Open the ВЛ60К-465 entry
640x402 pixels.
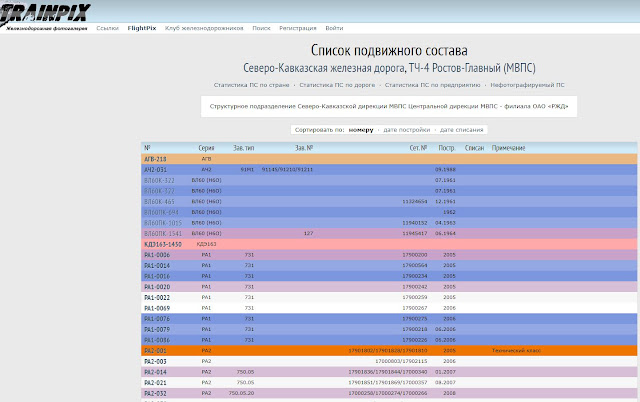coord(159,202)
